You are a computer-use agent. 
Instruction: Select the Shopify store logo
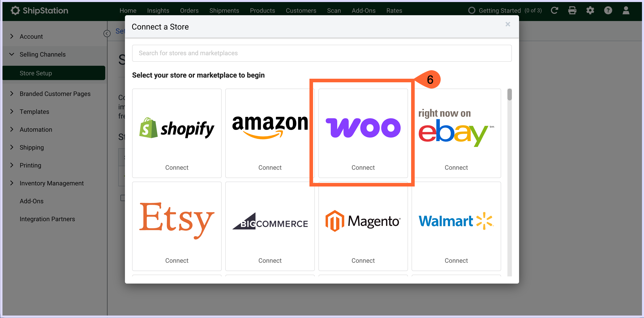(x=177, y=128)
